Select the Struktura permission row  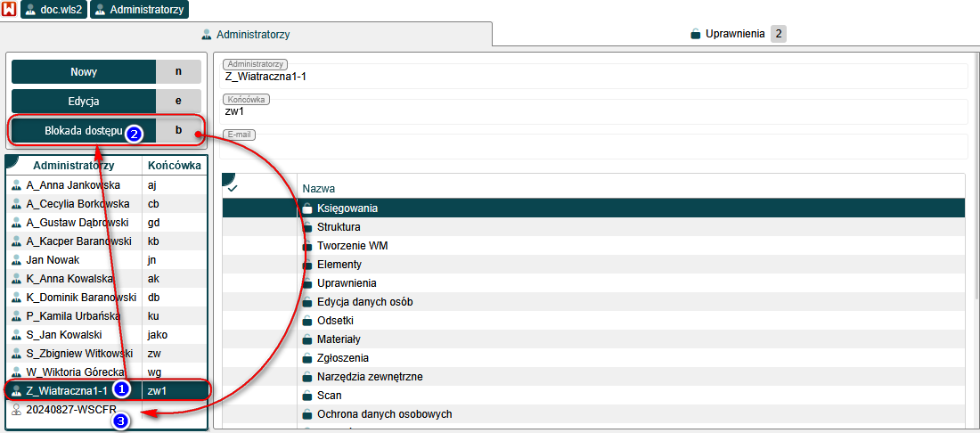(x=595, y=227)
